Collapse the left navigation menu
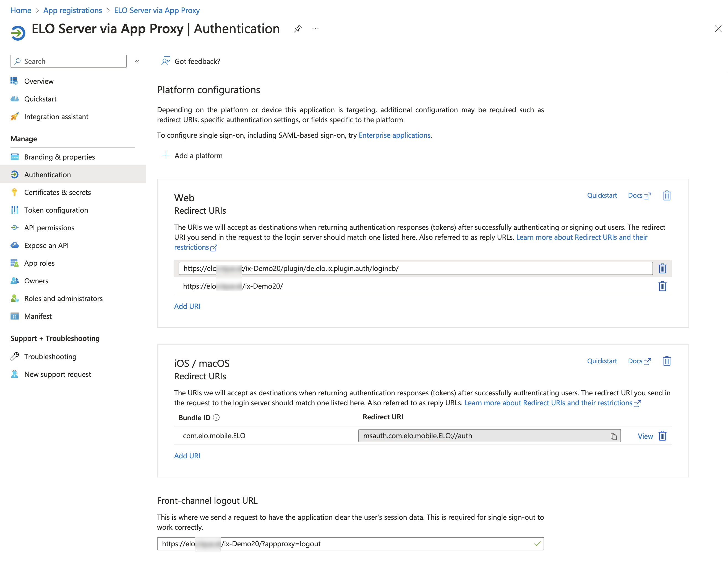The height and width of the screenshot is (562, 728). (137, 62)
